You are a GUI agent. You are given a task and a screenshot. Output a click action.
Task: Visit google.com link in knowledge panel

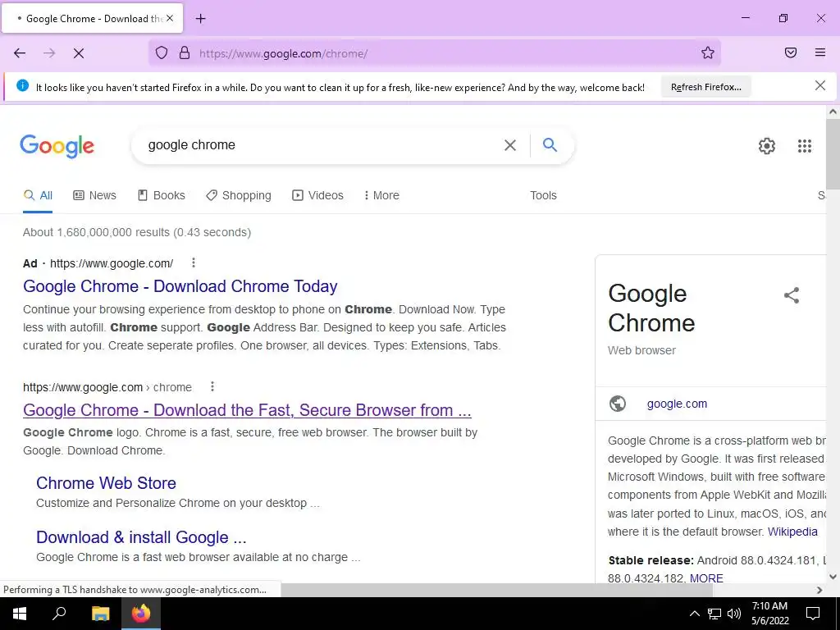click(x=677, y=404)
